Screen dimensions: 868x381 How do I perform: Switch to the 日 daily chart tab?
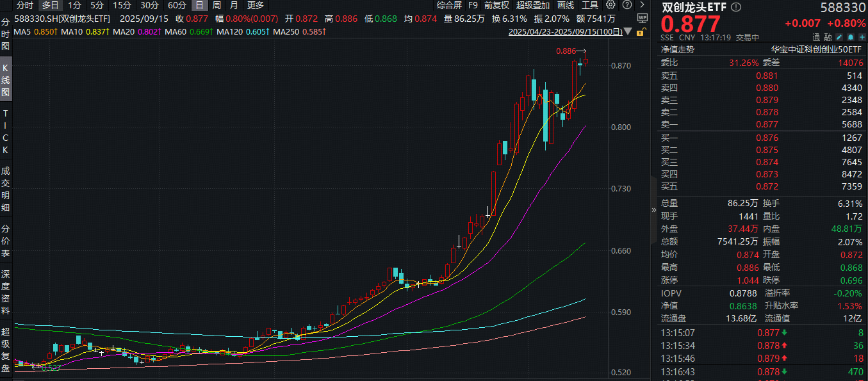[x=199, y=5]
